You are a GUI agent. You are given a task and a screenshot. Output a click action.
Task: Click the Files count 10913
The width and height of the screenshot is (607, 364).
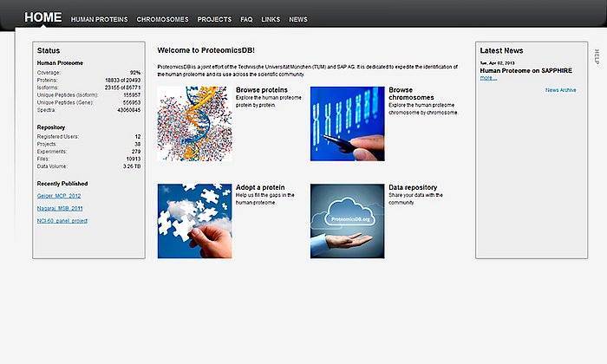pyautogui.click(x=134, y=159)
